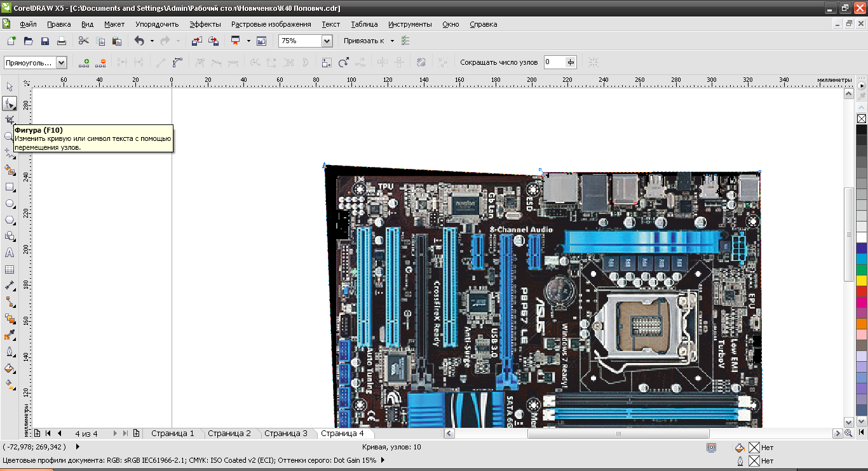Print the document

coord(62,41)
